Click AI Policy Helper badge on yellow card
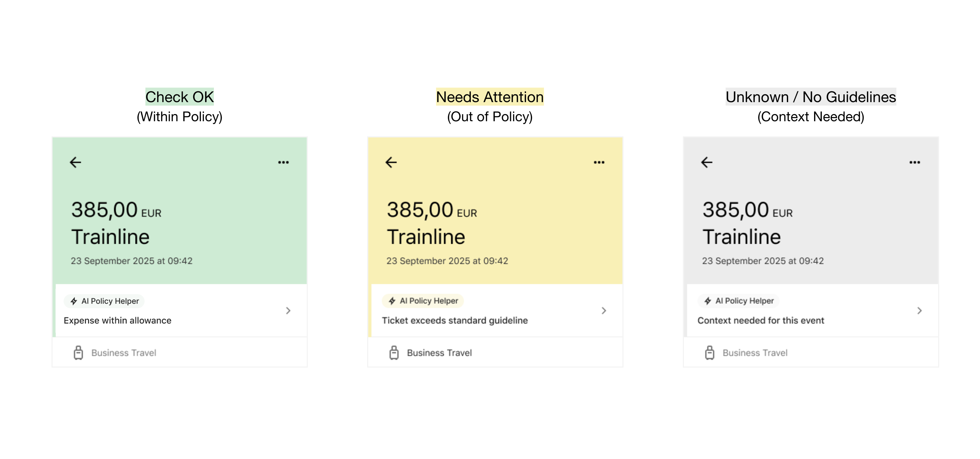This screenshot has height=459, width=980. click(423, 301)
